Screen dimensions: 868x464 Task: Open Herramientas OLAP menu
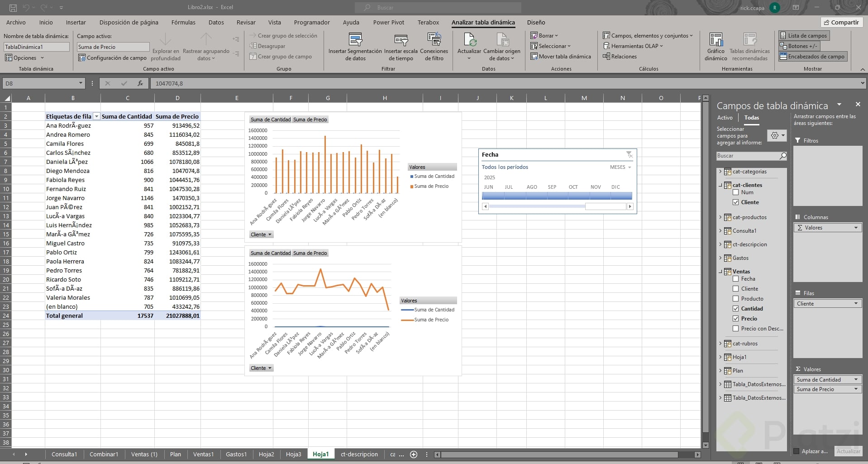(633, 46)
